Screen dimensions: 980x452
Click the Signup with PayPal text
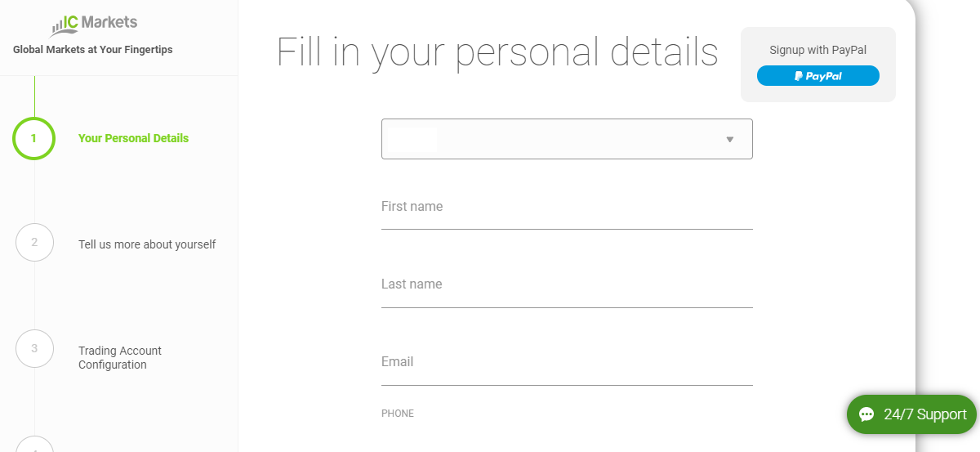(817, 50)
